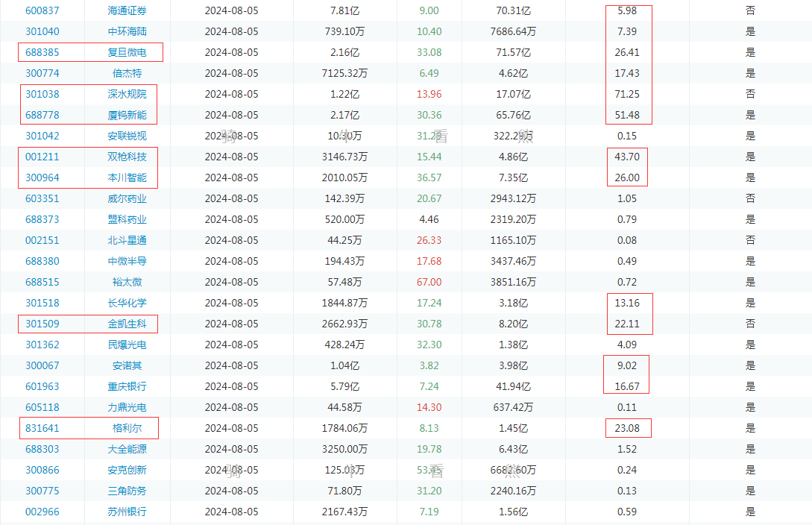
Task: Click the 威尔药业 stock name
Action: coord(127,199)
